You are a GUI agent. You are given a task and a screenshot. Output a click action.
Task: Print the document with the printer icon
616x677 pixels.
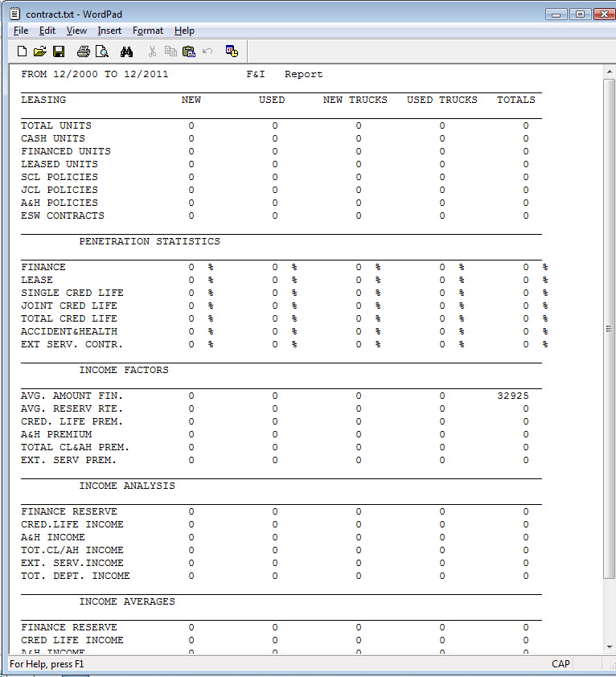point(84,51)
